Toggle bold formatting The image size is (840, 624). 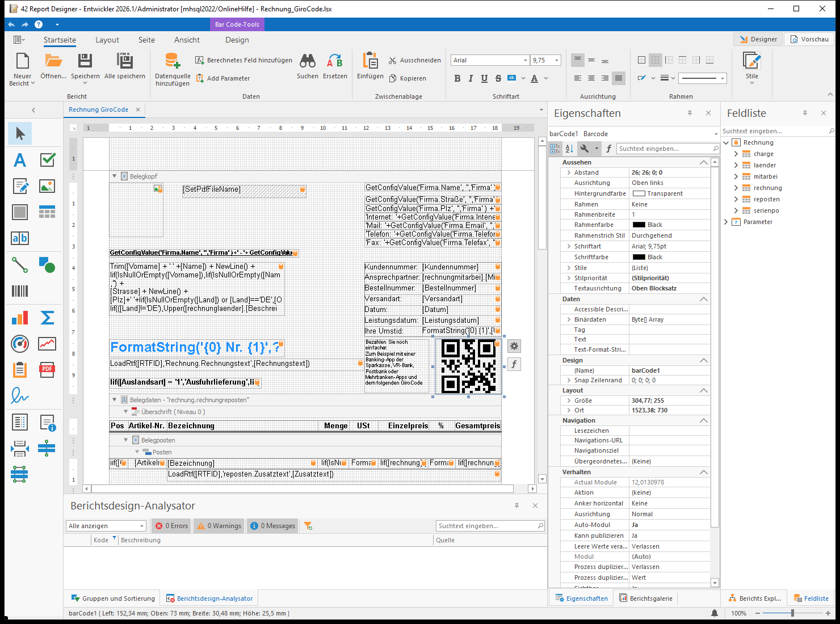click(x=457, y=78)
